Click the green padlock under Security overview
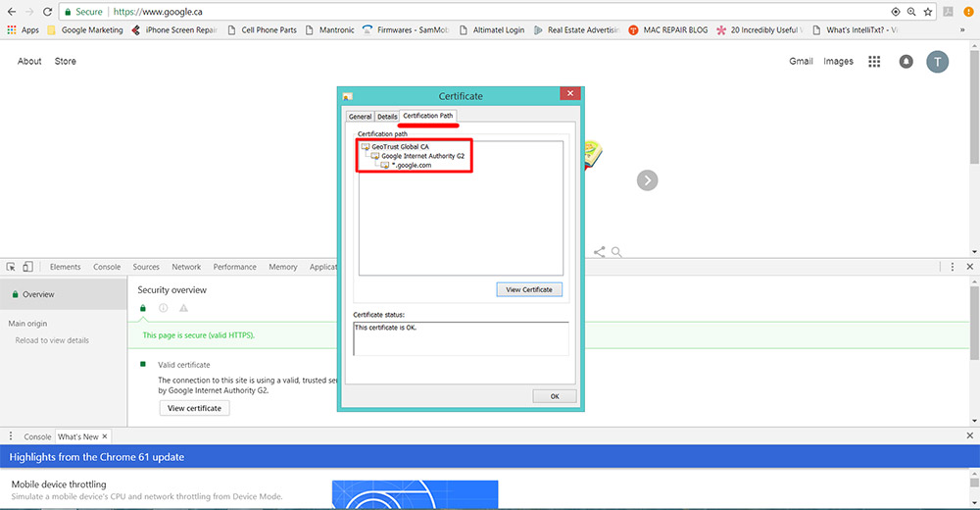 pos(142,308)
